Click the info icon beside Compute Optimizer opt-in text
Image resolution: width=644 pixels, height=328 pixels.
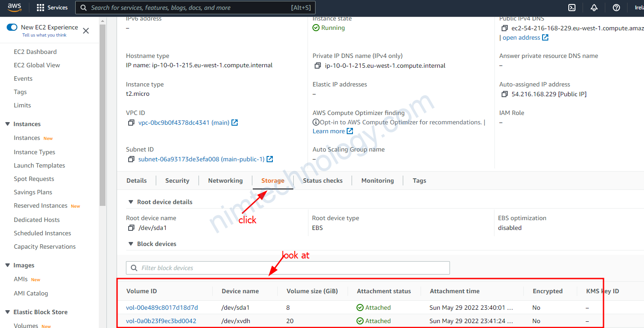pyautogui.click(x=316, y=122)
